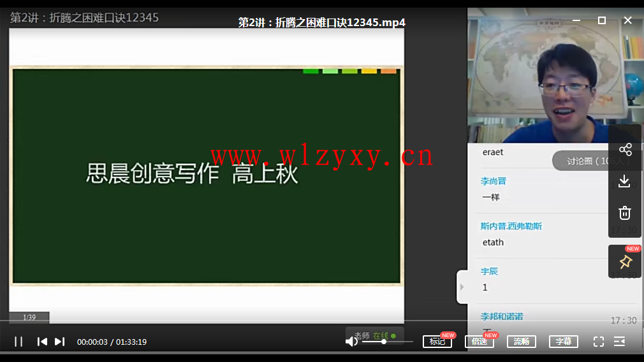
Task: Skip to the previous video
Action: (x=42, y=342)
